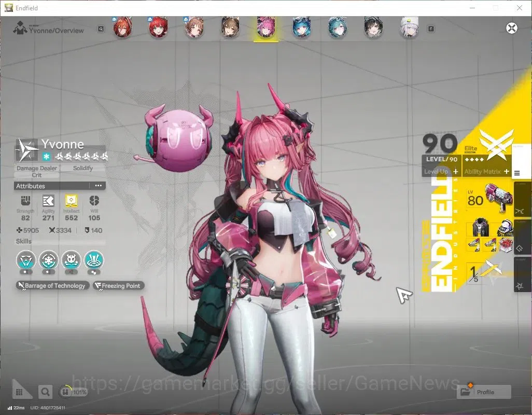
Task: Click the Will brain icon
Action: [x=94, y=201]
